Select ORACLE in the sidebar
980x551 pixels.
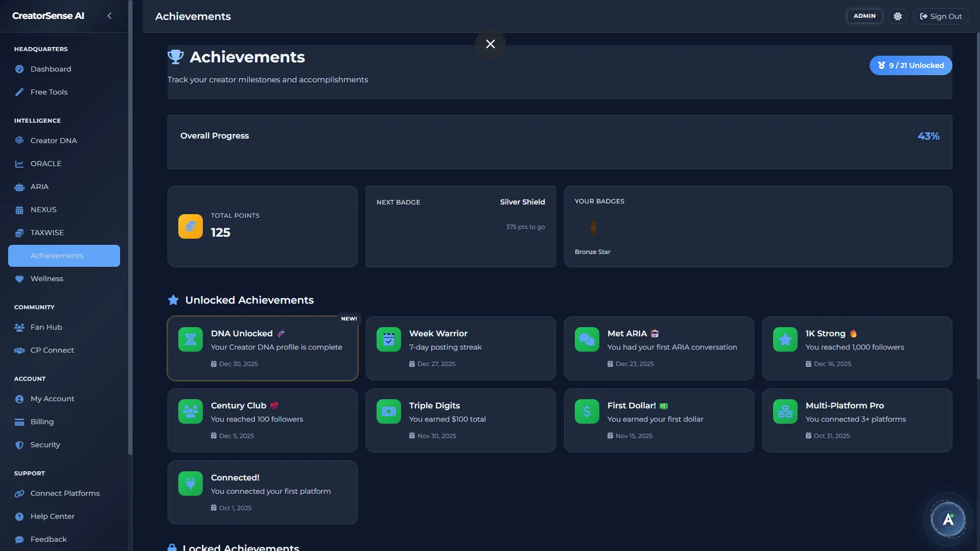click(x=45, y=163)
